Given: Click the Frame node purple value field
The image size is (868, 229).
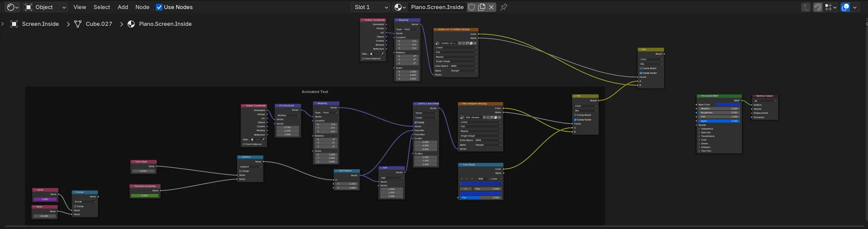Looking at the screenshot, I should point(45,199).
